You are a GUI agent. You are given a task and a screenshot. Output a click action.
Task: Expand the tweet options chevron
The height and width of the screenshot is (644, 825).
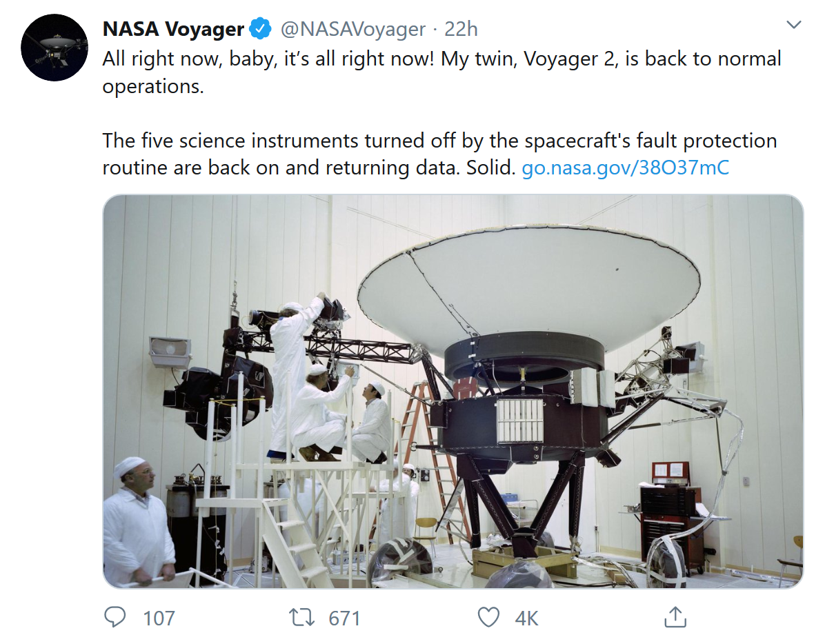(794, 26)
